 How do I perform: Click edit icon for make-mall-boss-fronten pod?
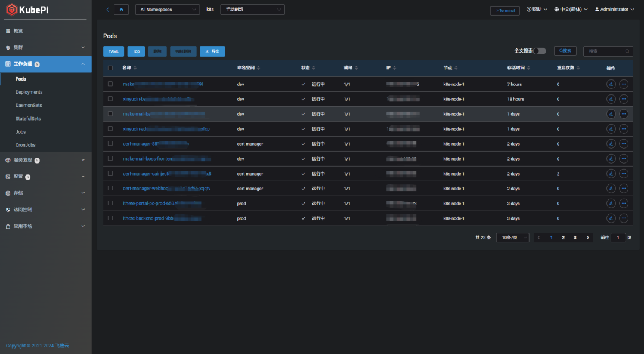click(x=611, y=159)
